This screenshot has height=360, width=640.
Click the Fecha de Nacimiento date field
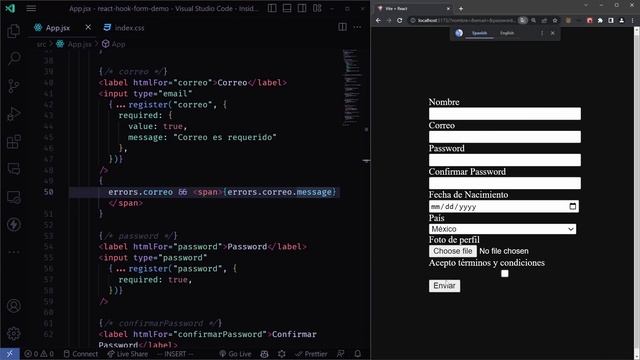coord(504,206)
